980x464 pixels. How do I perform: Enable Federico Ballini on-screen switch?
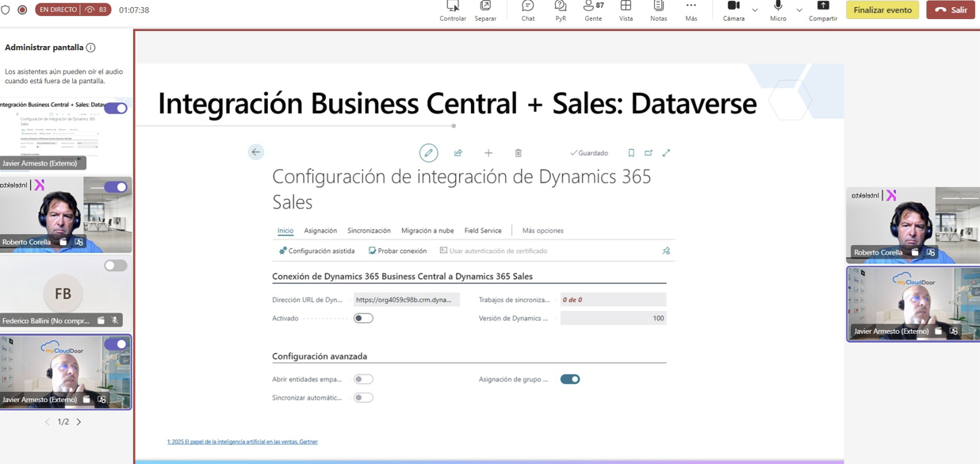point(116,266)
